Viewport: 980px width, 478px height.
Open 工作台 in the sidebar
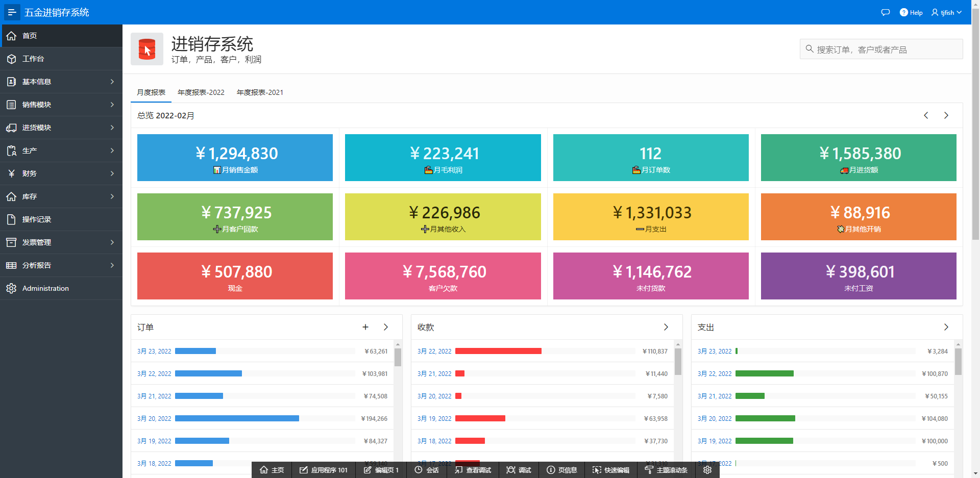pos(33,59)
